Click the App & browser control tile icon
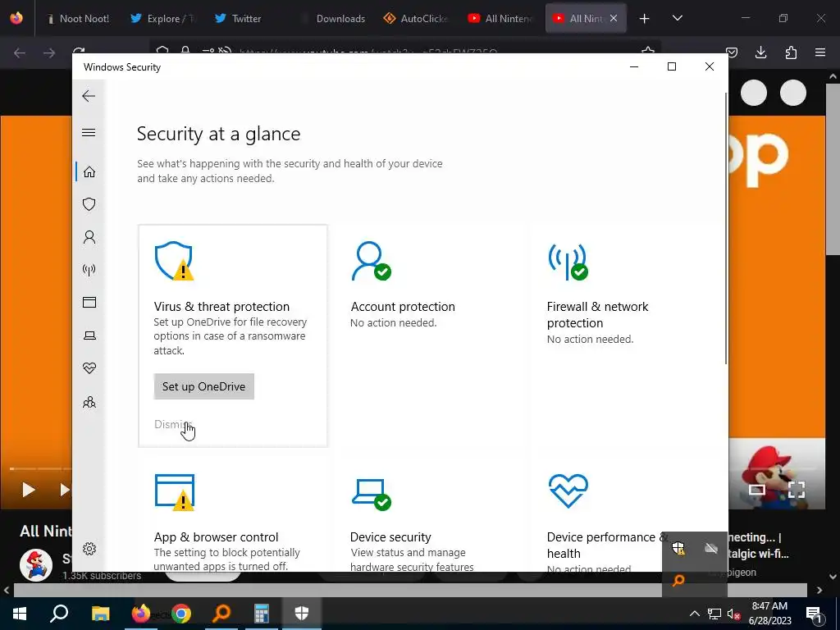 pos(175,492)
